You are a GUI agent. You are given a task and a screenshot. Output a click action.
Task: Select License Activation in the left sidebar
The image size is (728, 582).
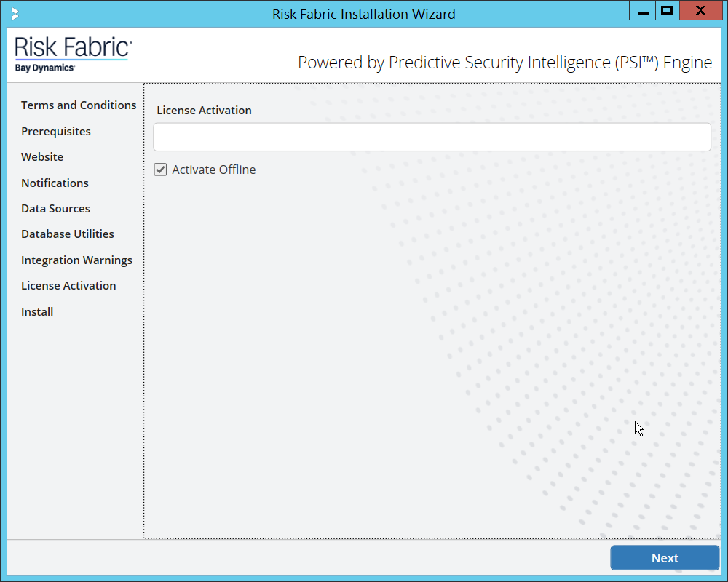tap(68, 286)
